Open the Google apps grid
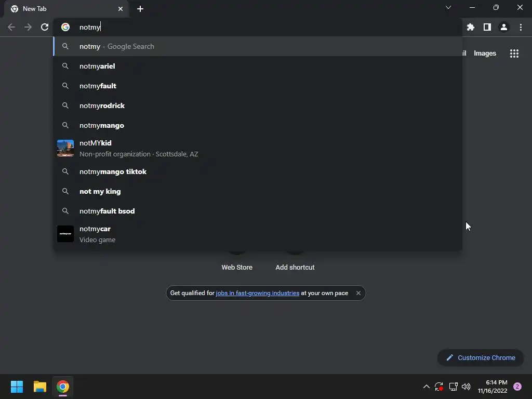This screenshot has width=532, height=399. [514, 54]
